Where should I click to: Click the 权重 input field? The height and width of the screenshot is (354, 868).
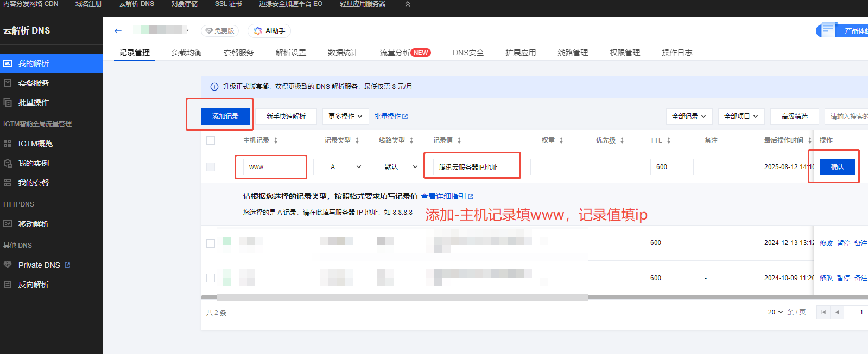[563, 167]
